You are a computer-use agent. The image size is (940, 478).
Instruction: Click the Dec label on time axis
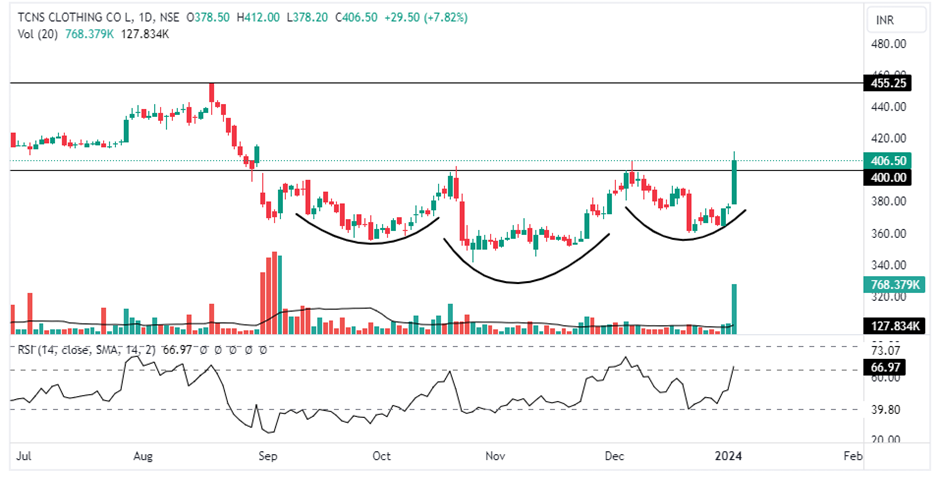pos(614,456)
